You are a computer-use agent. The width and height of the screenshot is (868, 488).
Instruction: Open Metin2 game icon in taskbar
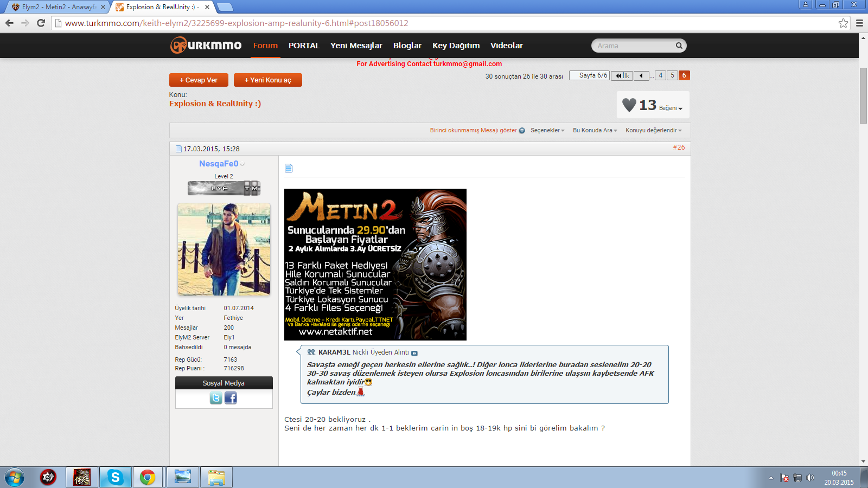coord(82,477)
